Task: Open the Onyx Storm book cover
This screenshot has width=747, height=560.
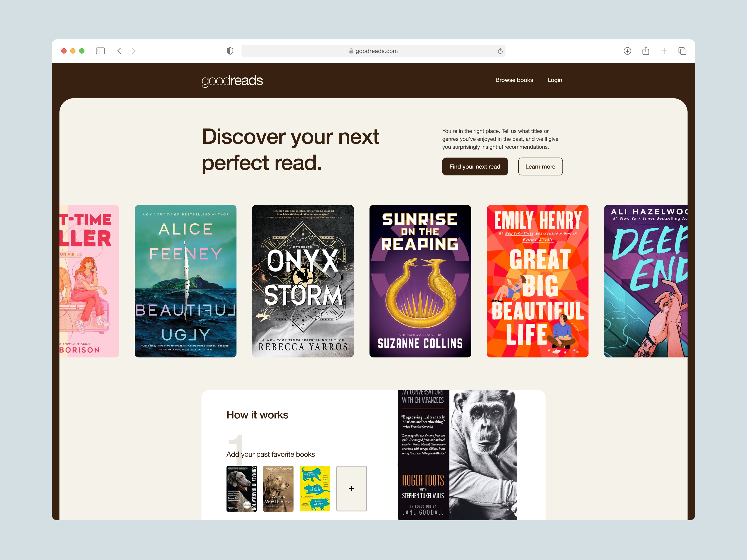Action: (x=303, y=281)
